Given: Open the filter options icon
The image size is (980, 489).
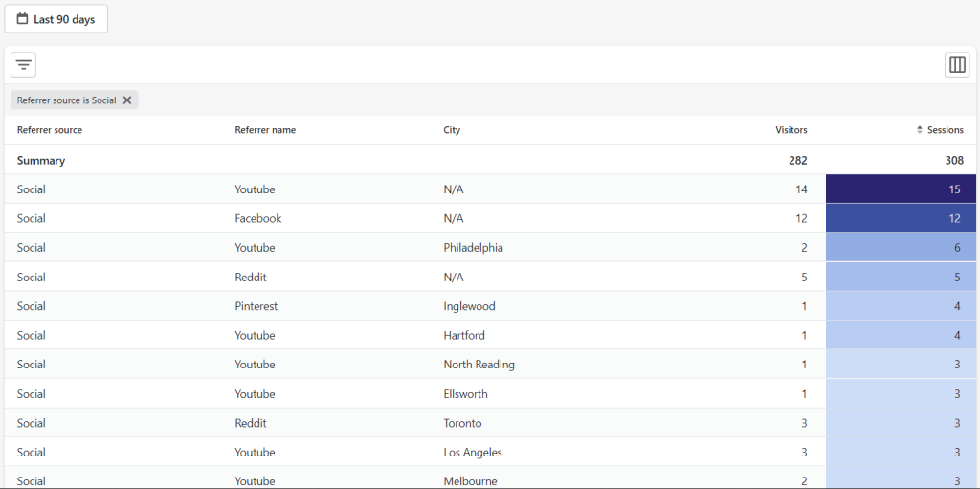Looking at the screenshot, I should [23, 64].
